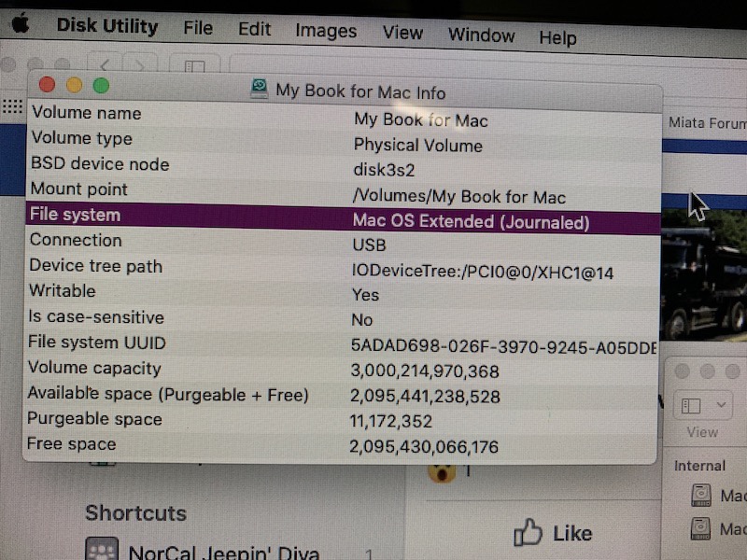Viewport: 747px width, 560px height.
Task: Select Available space value 2,095,441,238,528
Action: pyautogui.click(x=425, y=397)
